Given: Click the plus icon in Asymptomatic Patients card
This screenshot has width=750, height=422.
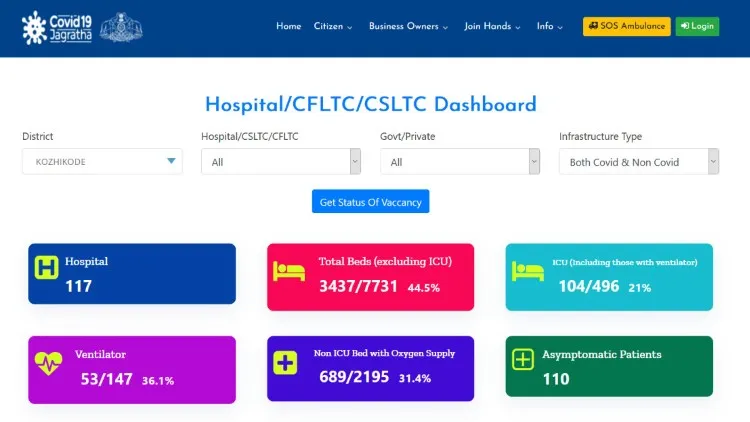Looking at the screenshot, I should pyautogui.click(x=523, y=359).
